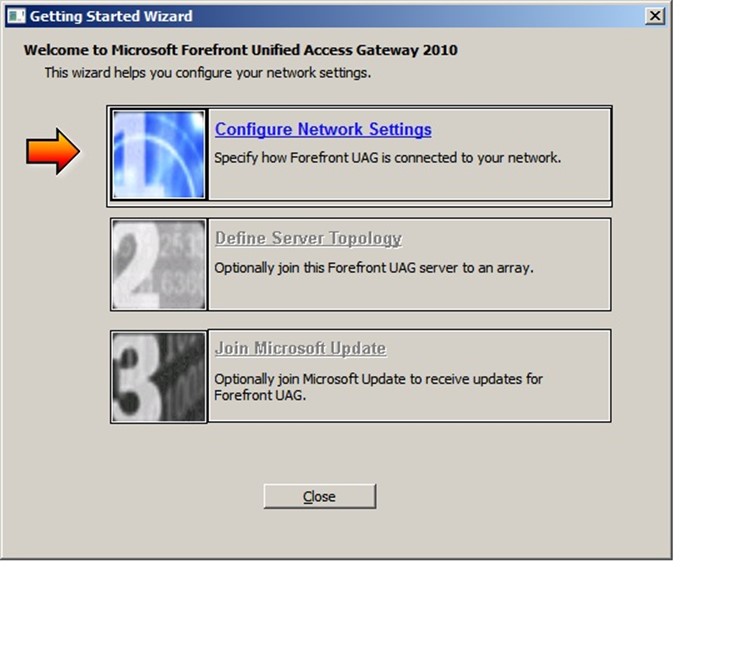Click the Welcome to Microsoft Forefront heading

pyautogui.click(x=241, y=50)
